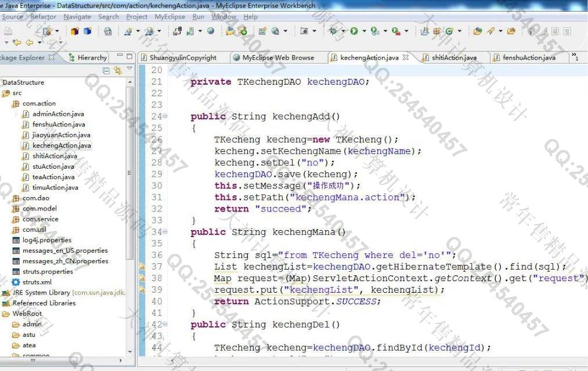588x371 pixels.
Task: Click Package Explorer horizontal scrollbar thumb
Action: [39, 361]
